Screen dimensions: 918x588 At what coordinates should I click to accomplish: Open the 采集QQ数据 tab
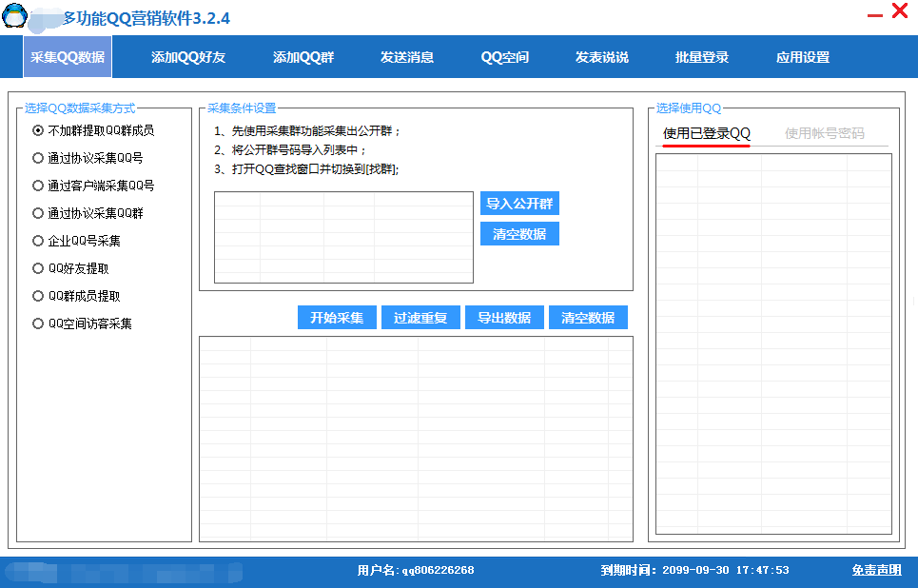coord(68,57)
